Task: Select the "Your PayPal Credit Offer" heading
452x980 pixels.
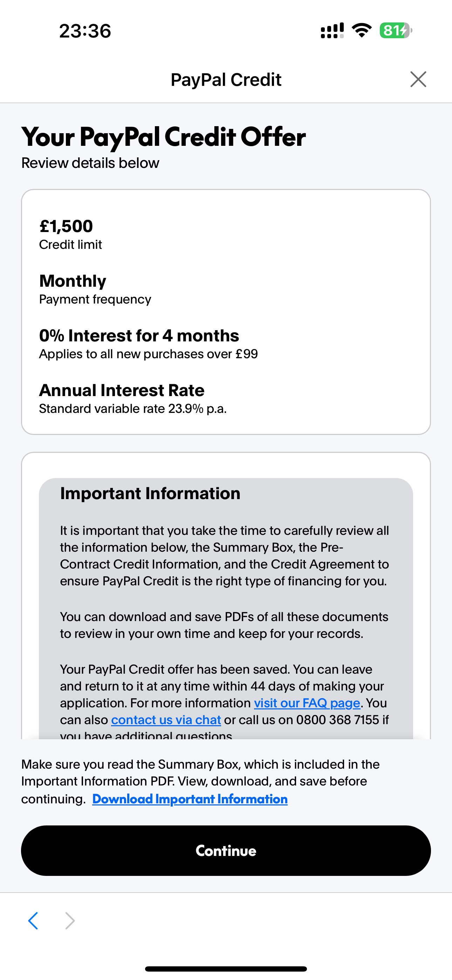Action: [164, 137]
